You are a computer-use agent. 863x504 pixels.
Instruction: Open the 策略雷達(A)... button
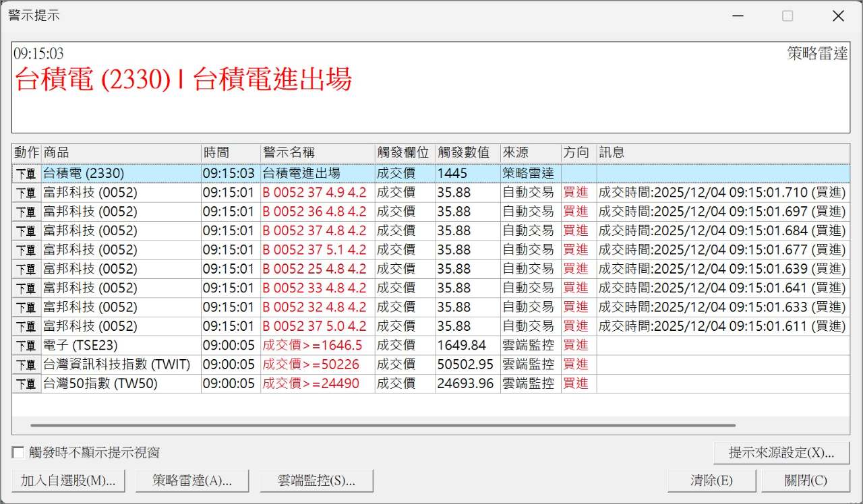[x=192, y=481]
